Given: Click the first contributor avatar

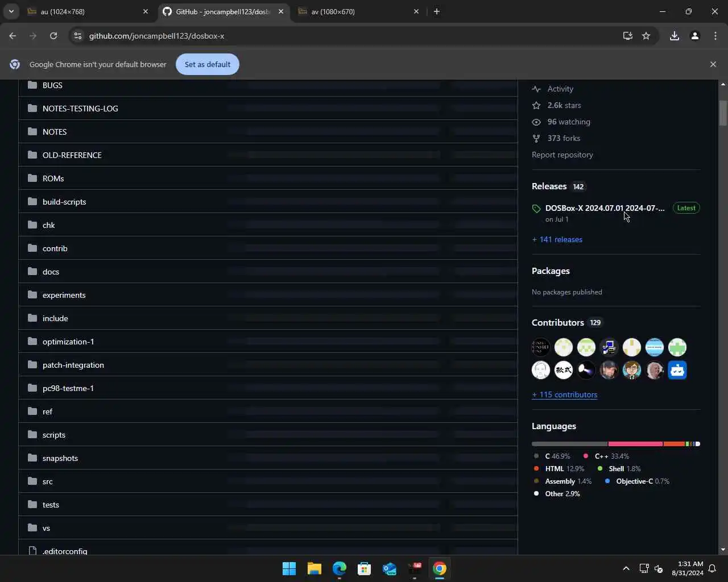Looking at the screenshot, I should click(541, 347).
